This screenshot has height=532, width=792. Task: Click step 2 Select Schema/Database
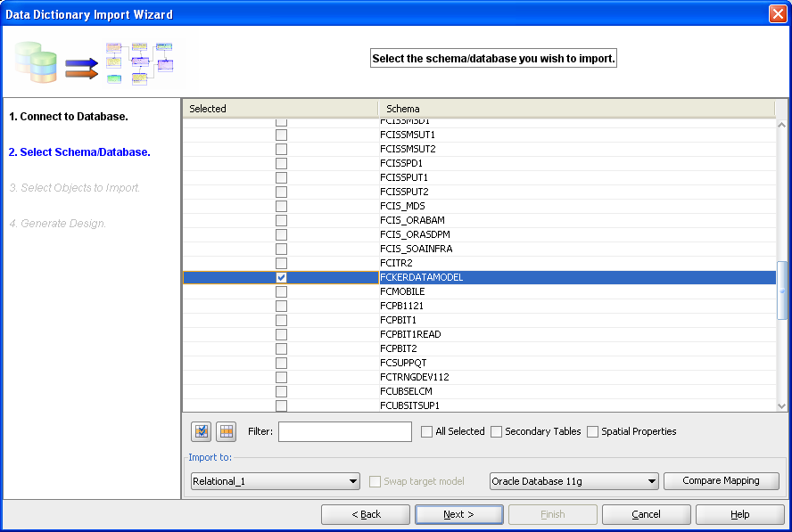click(79, 152)
